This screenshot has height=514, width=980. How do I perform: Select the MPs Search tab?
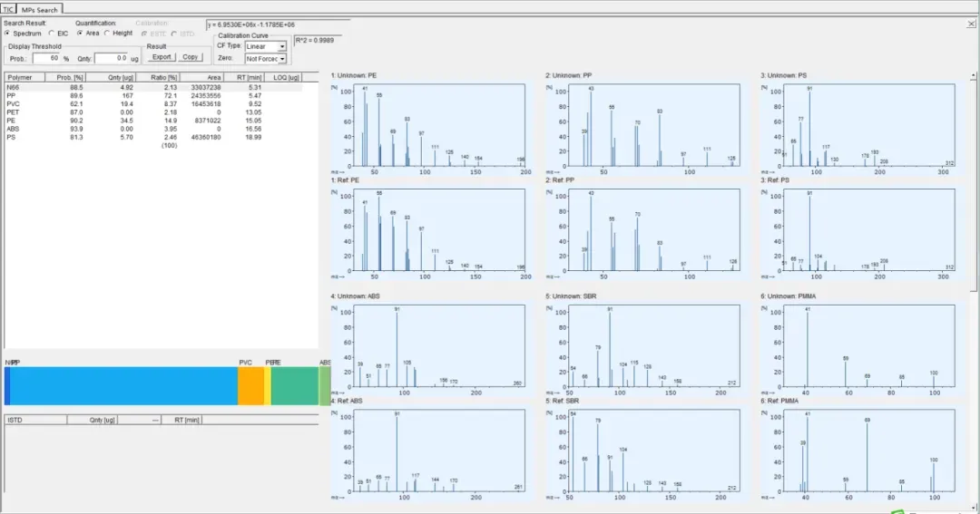click(x=39, y=9)
